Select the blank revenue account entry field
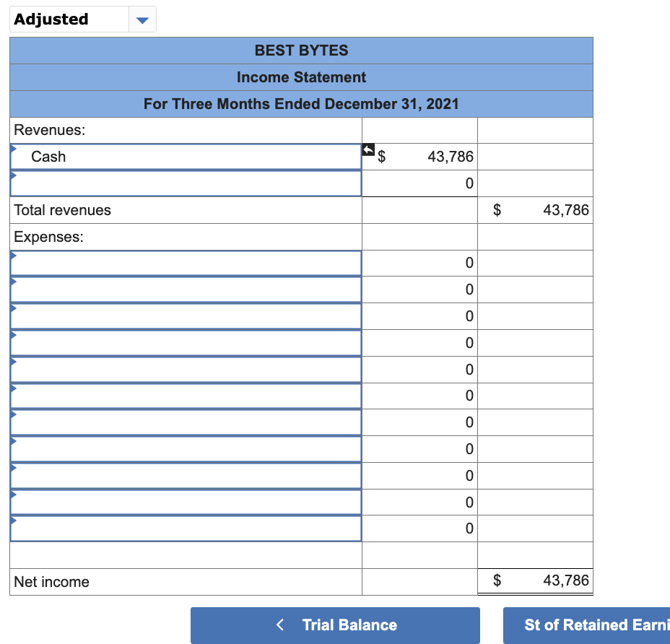The width and height of the screenshot is (670, 644). (x=184, y=183)
